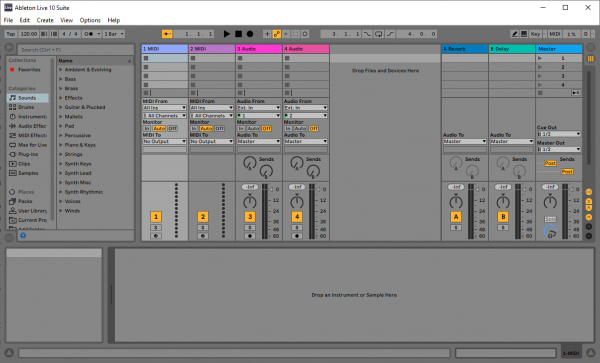This screenshot has height=363, width=600.
Task: Click the Tap tempo button
Action: [11, 34]
